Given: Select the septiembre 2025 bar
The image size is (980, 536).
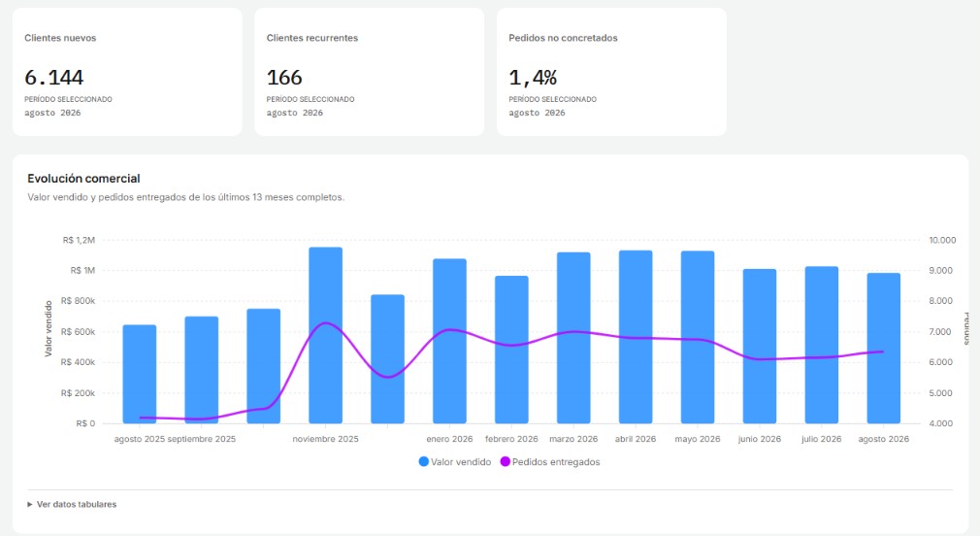Looking at the screenshot, I should pos(201,370).
